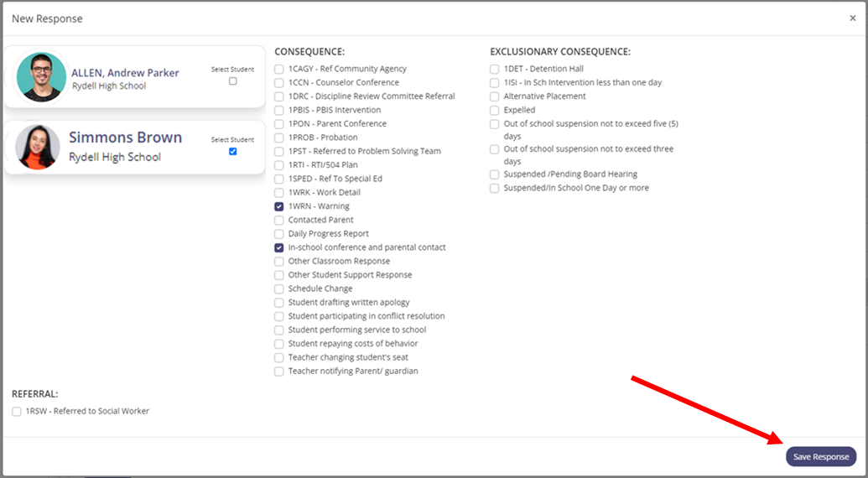Check 1SPED - Ref To Special Ed
The width and height of the screenshot is (868, 478).
(x=279, y=179)
